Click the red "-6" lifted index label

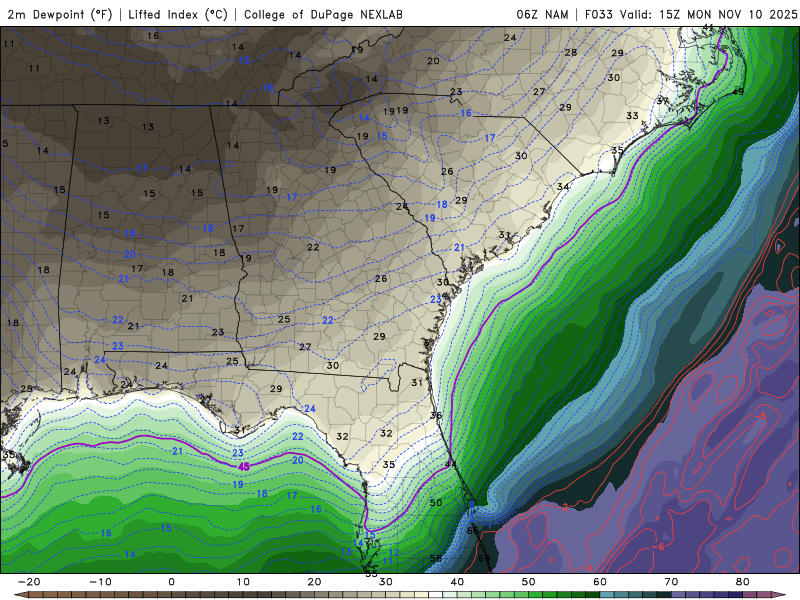[658, 546]
